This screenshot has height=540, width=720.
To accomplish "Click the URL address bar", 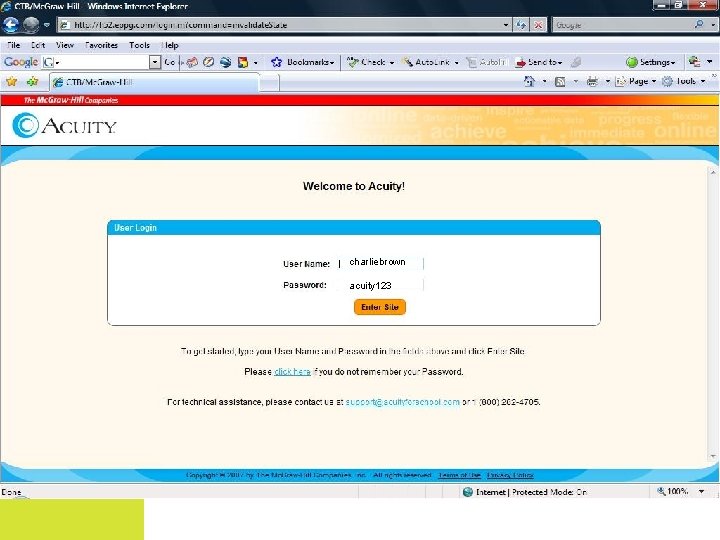I will click(x=280, y=25).
